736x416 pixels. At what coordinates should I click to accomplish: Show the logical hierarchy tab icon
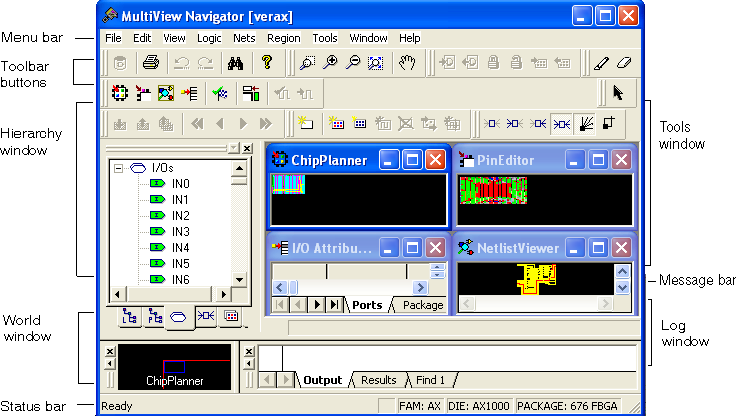point(130,317)
